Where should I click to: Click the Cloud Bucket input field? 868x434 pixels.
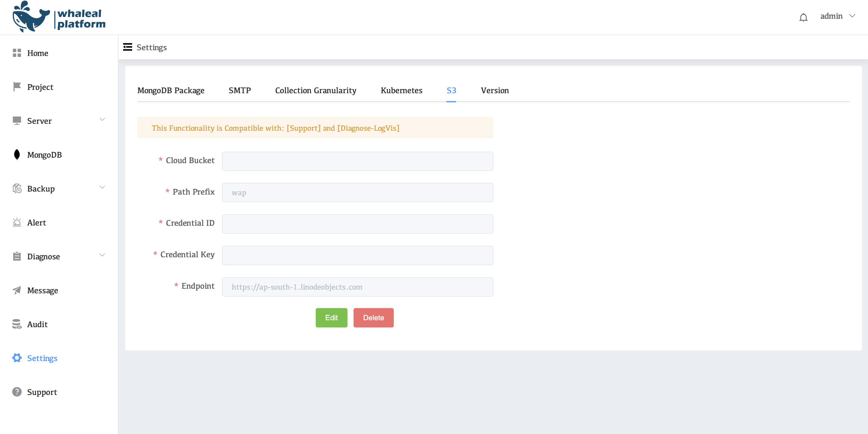click(357, 161)
